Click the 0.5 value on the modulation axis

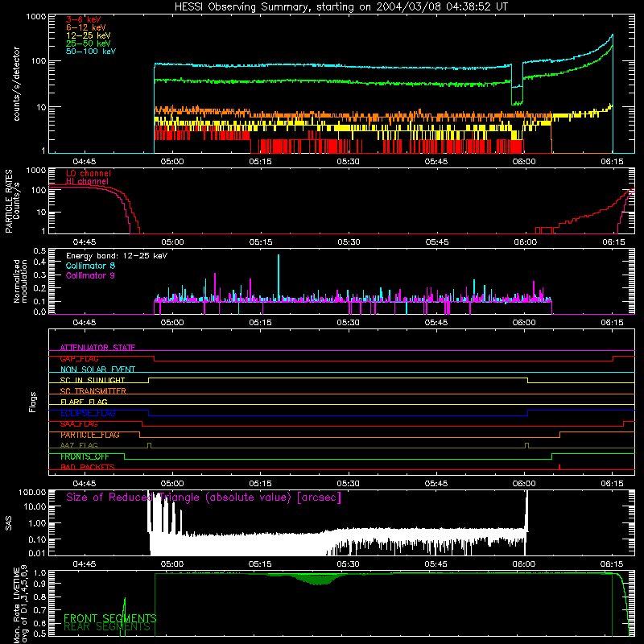pyautogui.click(x=39, y=251)
